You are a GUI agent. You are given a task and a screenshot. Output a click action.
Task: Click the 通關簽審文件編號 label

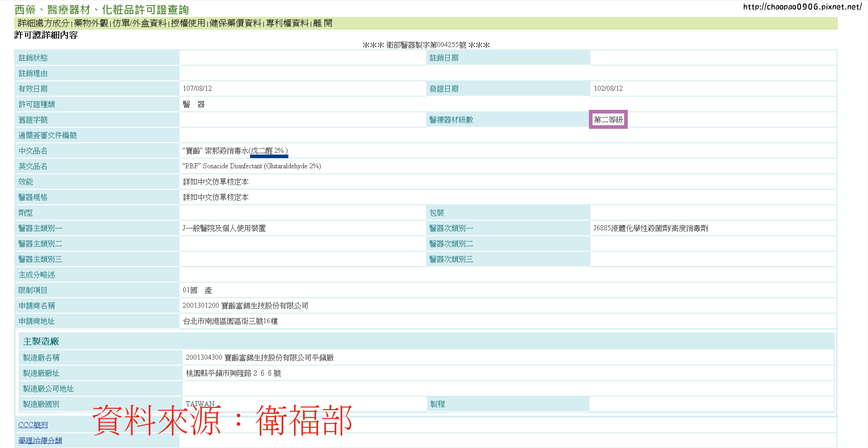click(x=48, y=135)
